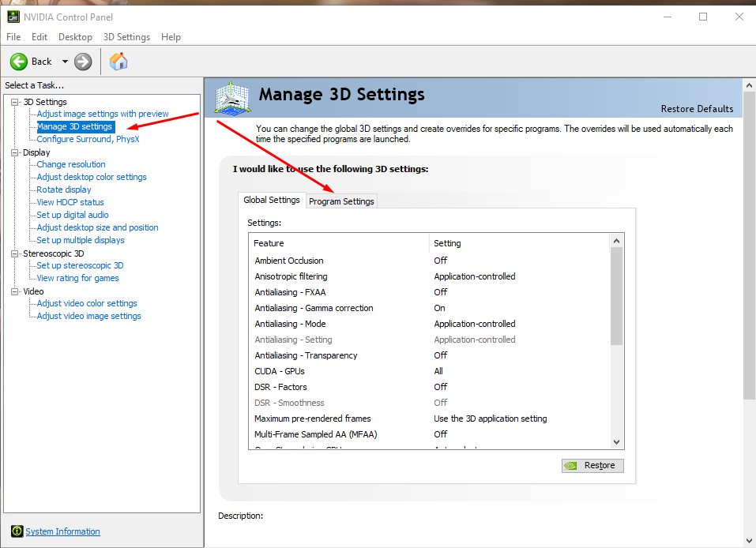The image size is (756, 548).
Task: Collapse the Display tree node
Action: click(x=15, y=152)
